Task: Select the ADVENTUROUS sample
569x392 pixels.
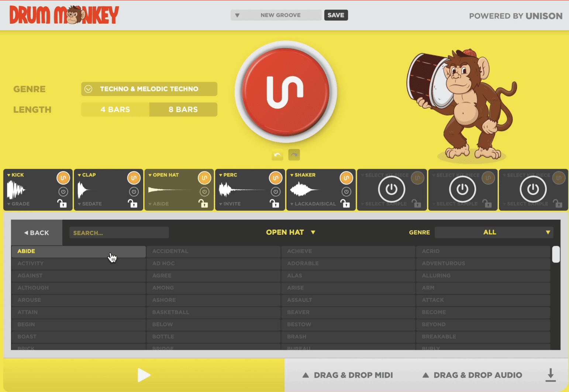Action: tap(483, 264)
